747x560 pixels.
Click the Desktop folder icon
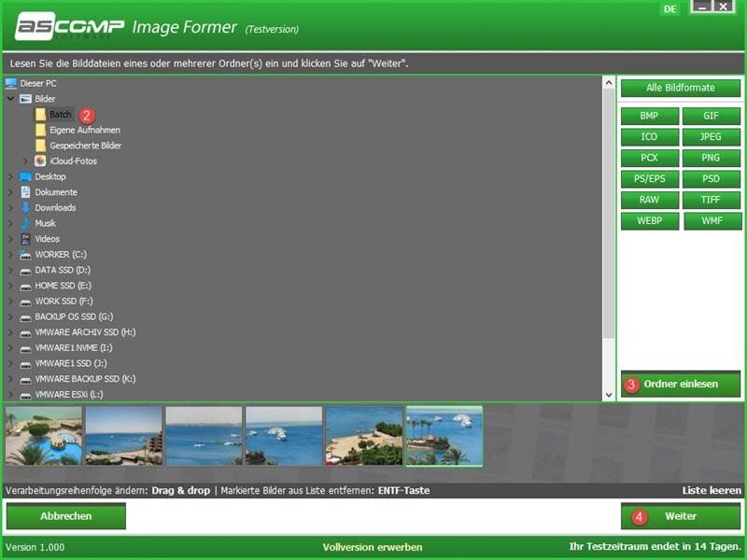coord(25,176)
